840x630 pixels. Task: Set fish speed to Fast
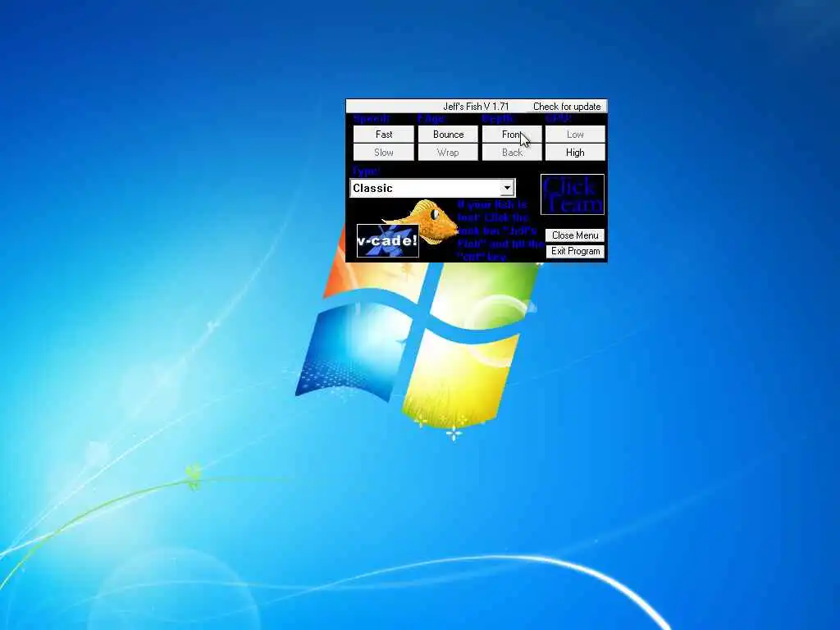click(x=384, y=135)
